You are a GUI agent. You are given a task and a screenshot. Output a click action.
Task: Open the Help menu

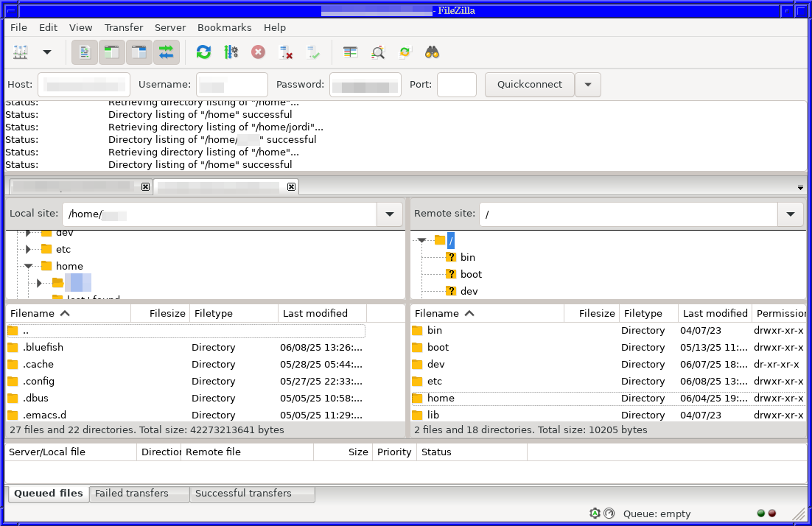(274, 27)
